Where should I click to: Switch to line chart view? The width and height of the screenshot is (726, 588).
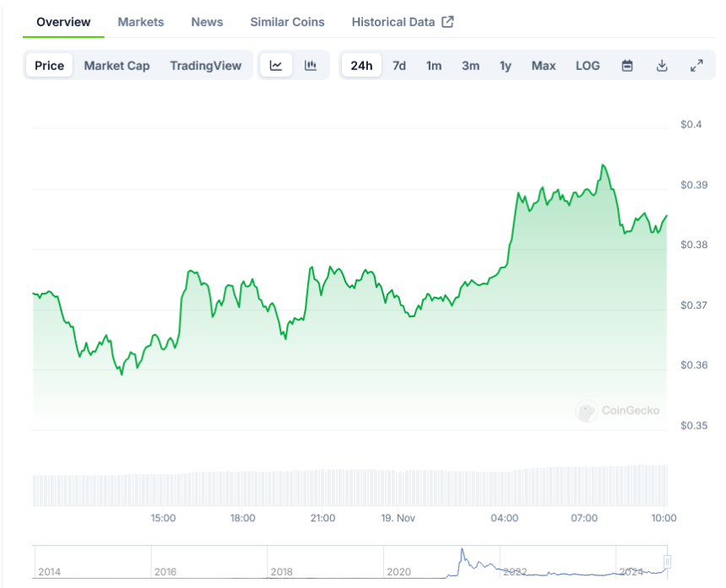[276, 65]
